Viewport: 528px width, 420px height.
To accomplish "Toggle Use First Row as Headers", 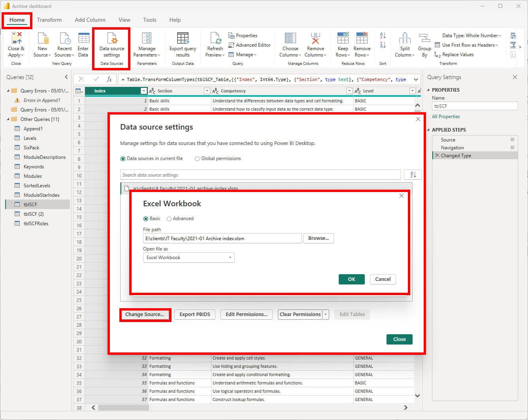I will [466, 45].
